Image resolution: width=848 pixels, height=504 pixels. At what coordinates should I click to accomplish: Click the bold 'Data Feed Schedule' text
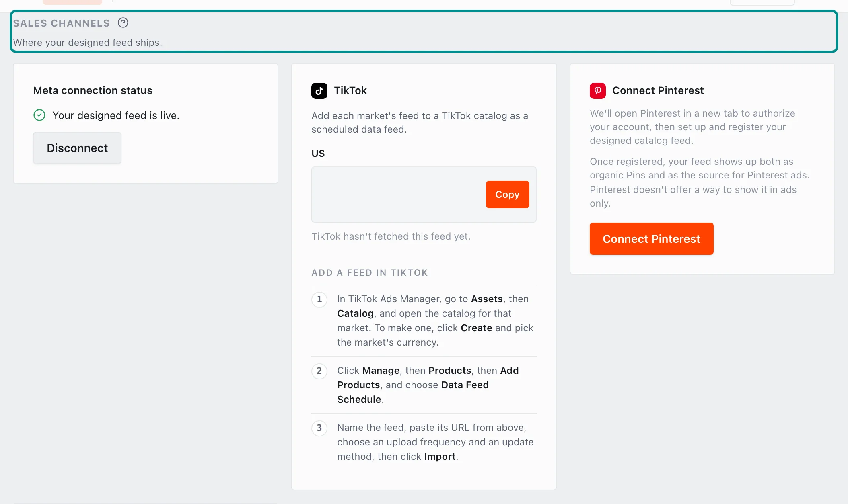coord(413,392)
